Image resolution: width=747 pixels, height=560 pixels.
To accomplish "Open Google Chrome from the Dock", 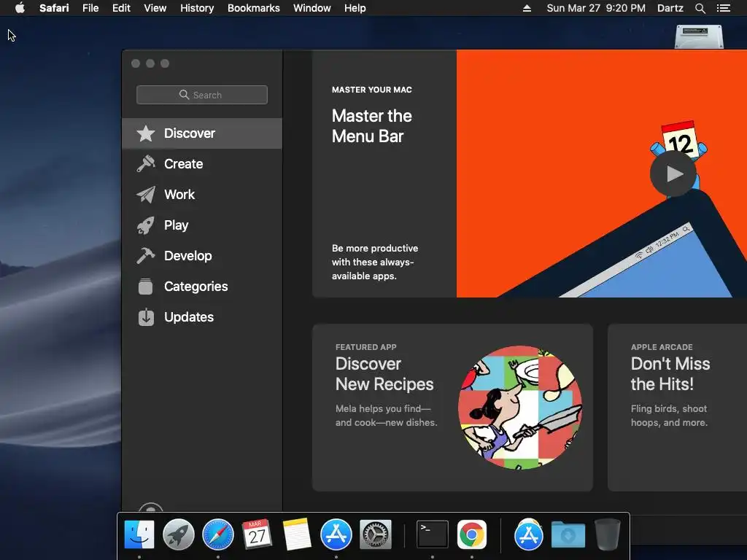I will [472, 534].
